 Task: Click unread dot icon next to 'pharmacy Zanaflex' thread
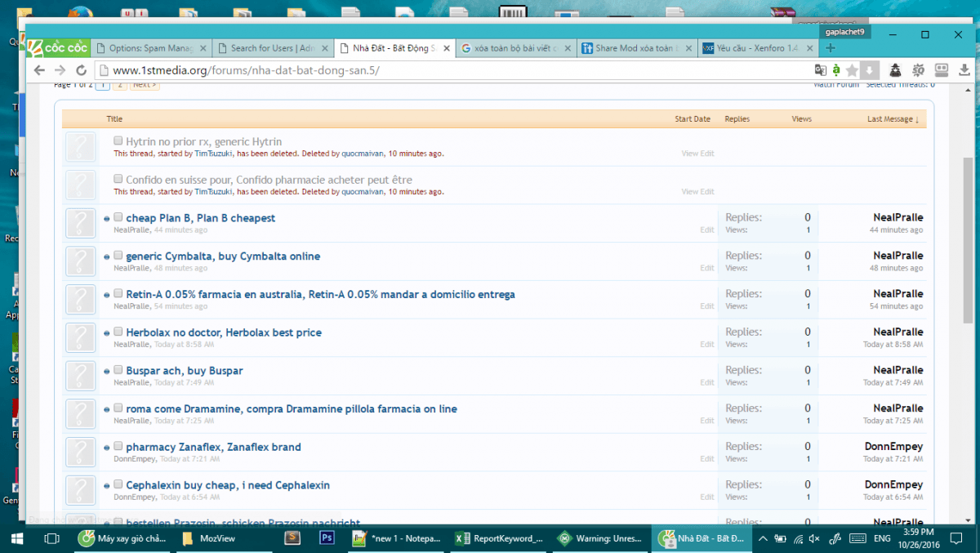coord(107,448)
